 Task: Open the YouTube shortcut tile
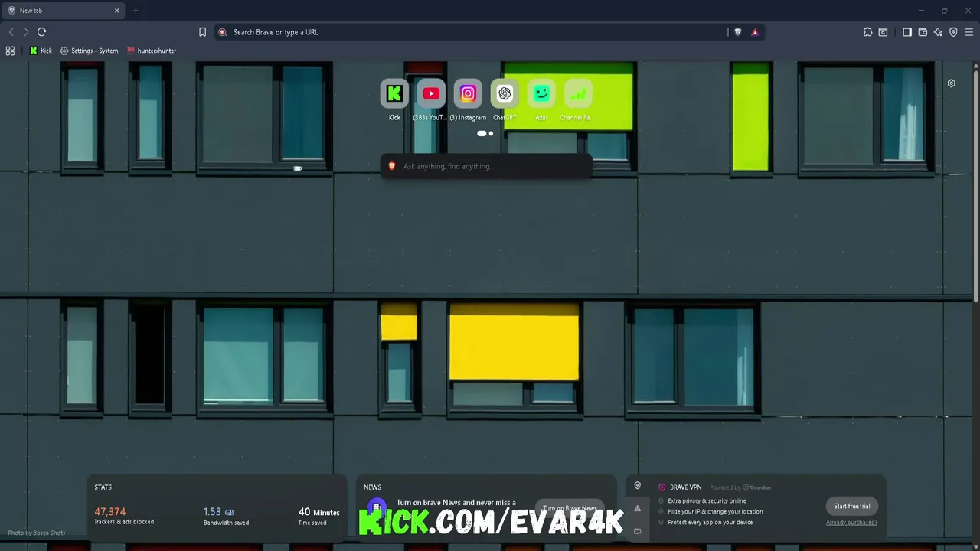pos(431,94)
